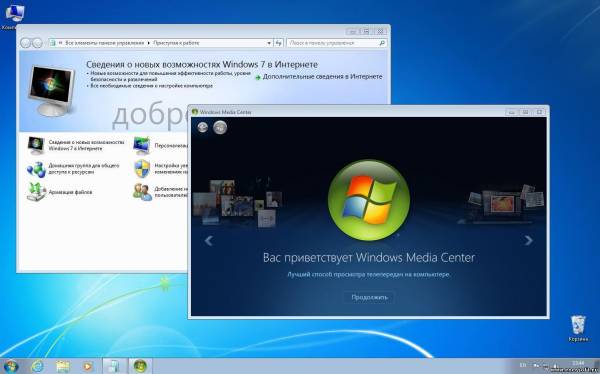Click the green Media Center logo button
The image size is (600, 374).
click(x=220, y=127)
